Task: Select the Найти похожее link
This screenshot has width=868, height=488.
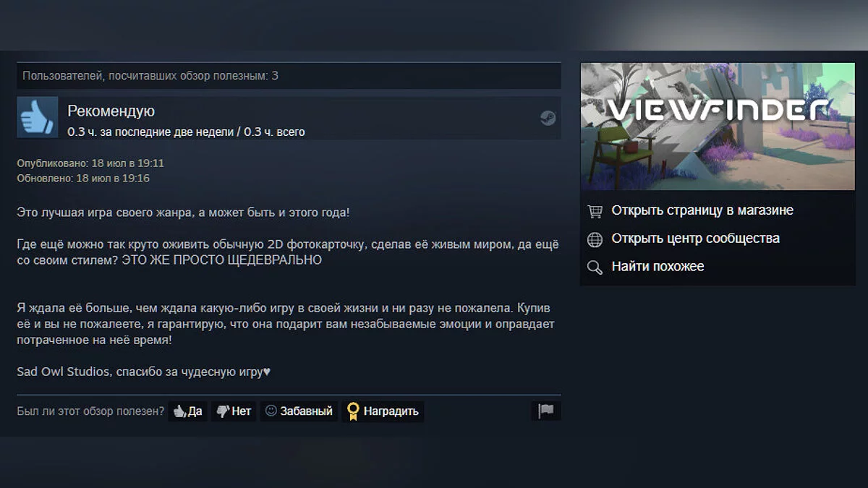Action: click(x=658, y=267)
